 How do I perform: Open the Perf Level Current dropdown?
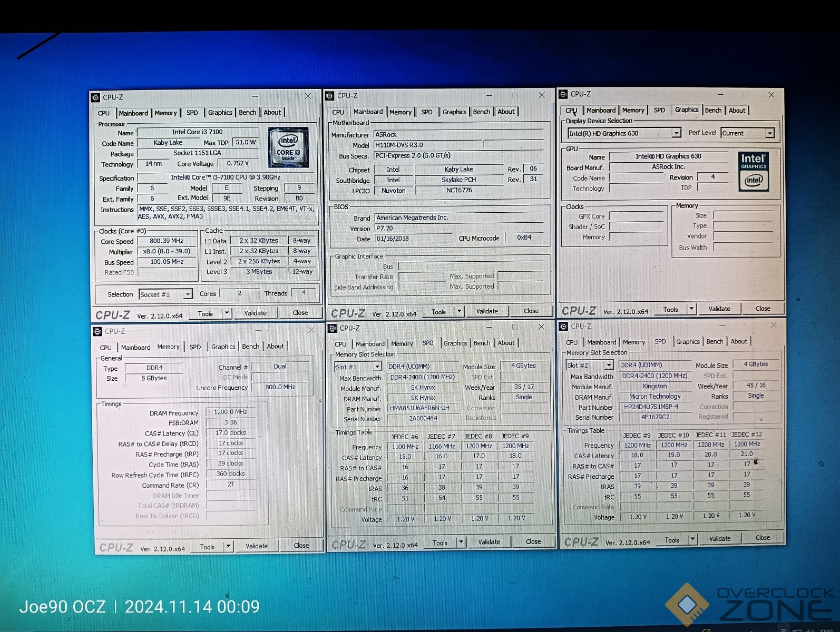pos(769,133)
